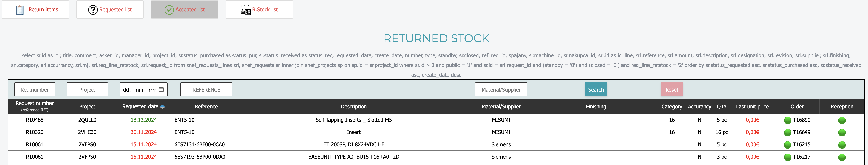
Task: Click the R.Stock list calculator icon
Action: 245,10
